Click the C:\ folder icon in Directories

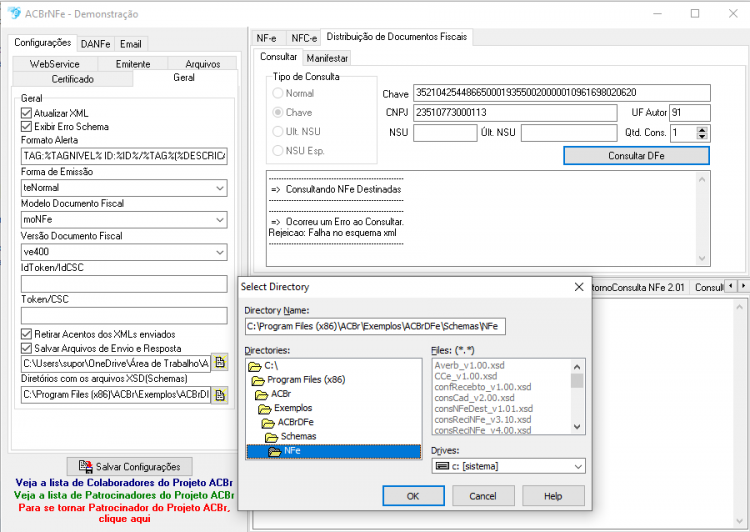coord(255,366)
